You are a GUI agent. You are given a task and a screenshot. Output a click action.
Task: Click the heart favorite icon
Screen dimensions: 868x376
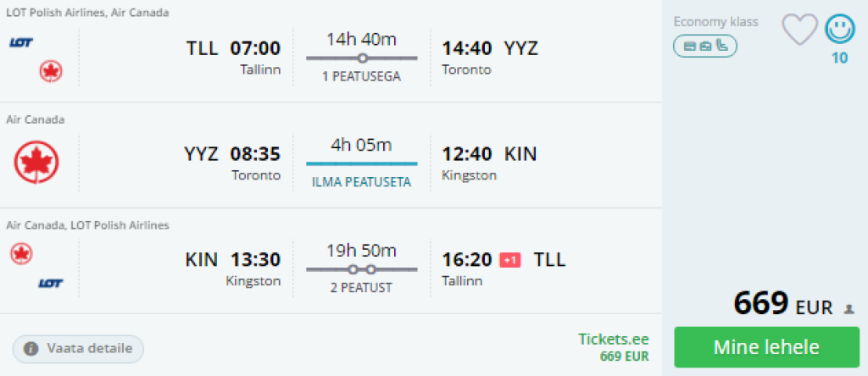click(798, 30)
